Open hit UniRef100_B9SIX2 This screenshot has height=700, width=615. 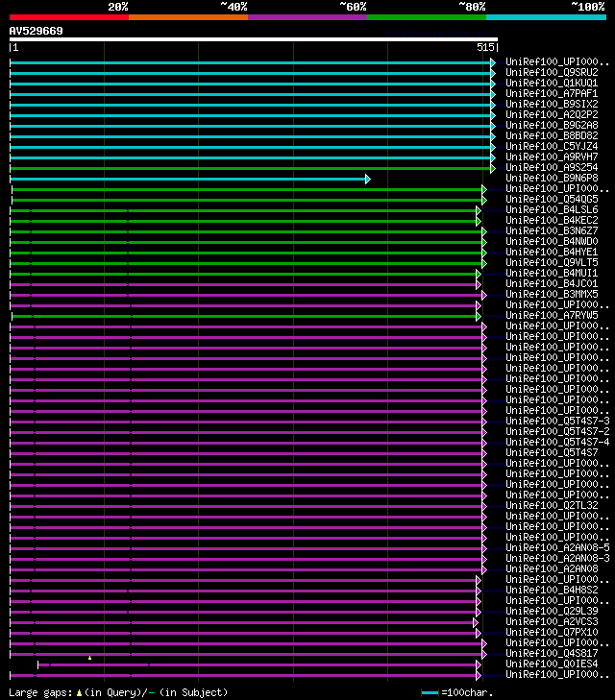click(552, 104)
